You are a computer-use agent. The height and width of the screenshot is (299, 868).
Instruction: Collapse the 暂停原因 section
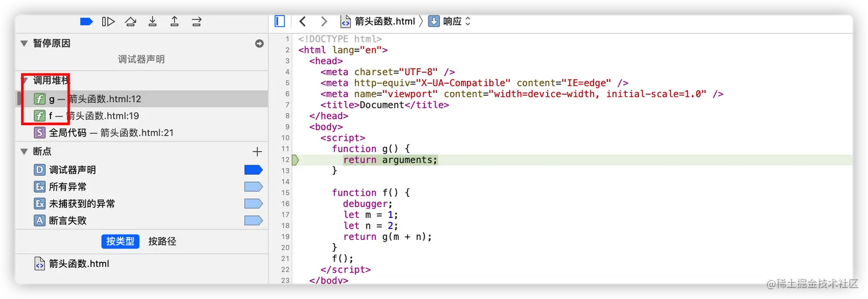pos(24,44)
